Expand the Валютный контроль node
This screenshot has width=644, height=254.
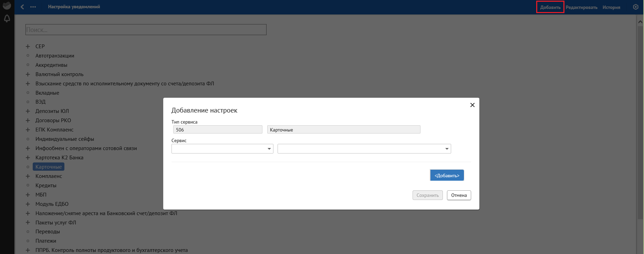28,74
